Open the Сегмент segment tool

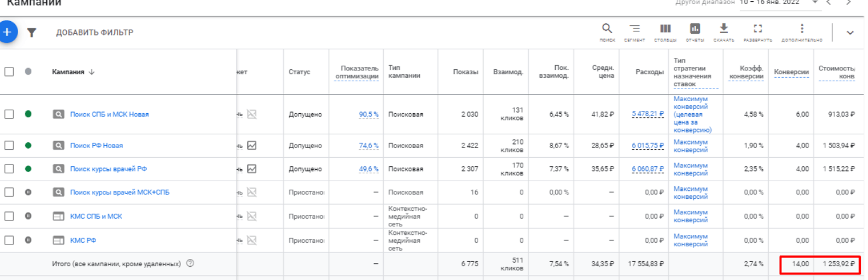tap(634, 31)
